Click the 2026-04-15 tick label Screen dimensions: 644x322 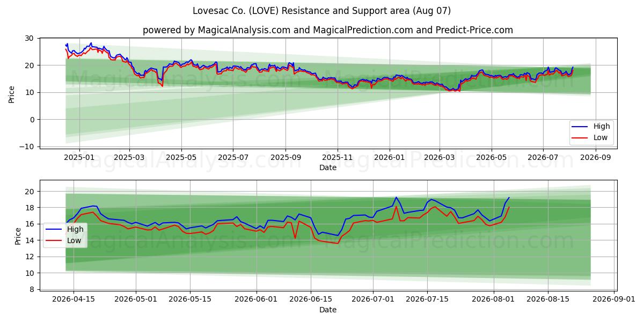74,299
